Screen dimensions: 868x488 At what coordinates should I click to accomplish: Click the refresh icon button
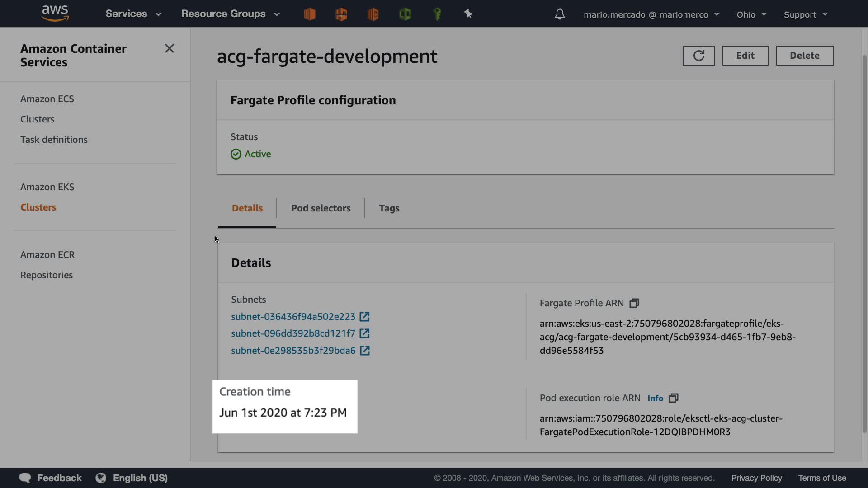coord(698,56)
